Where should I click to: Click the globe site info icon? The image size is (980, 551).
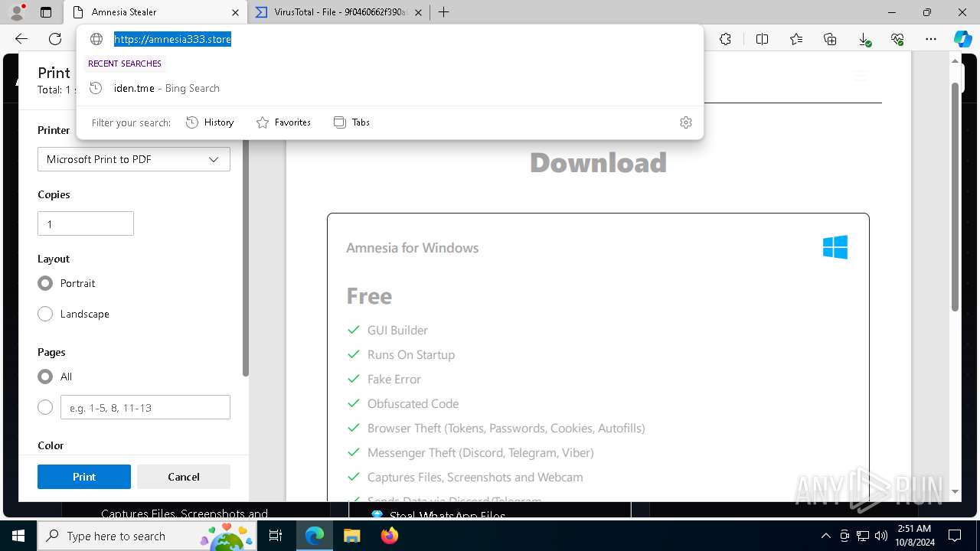96,39
